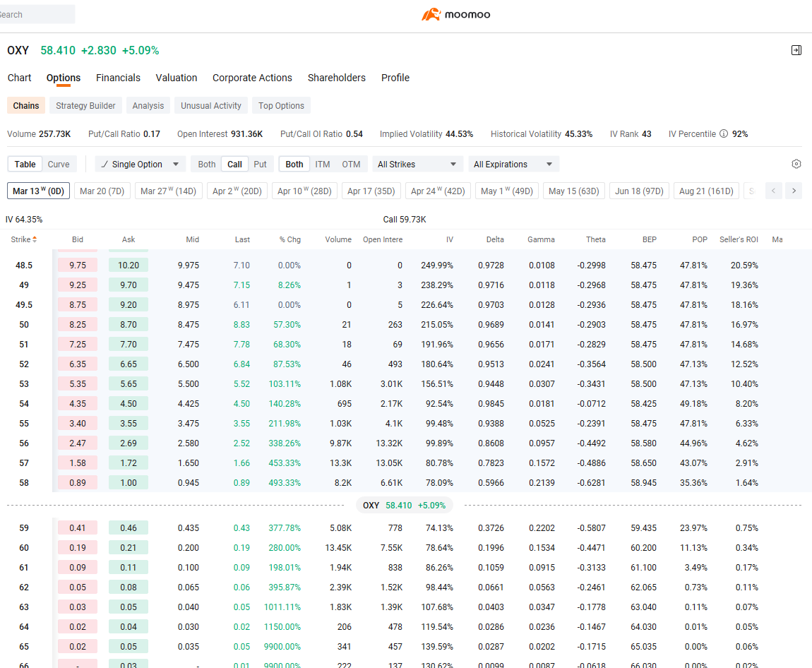The width and height of the screenshot is (812, 668).
Task: Click bid price 9.75 for strike 48.5
Action: [x=78, y=265]
